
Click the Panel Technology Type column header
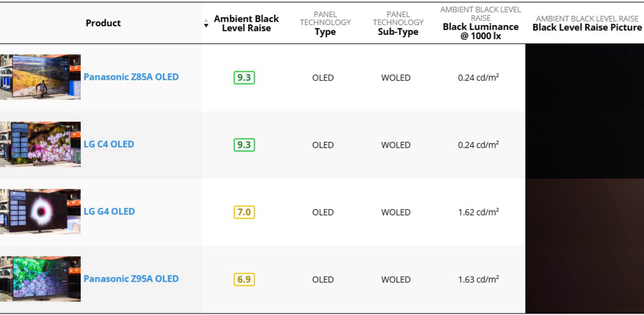coord(325,32)
